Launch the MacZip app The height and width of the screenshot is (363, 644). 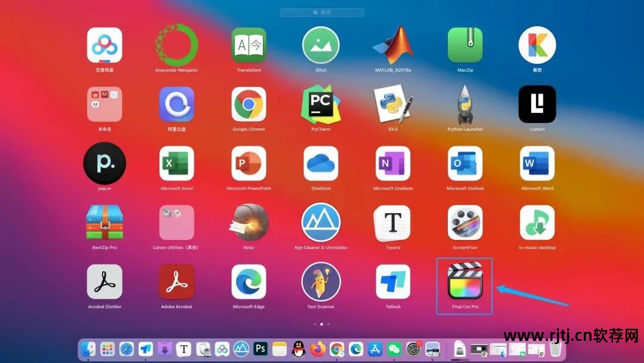coord(465,45)
